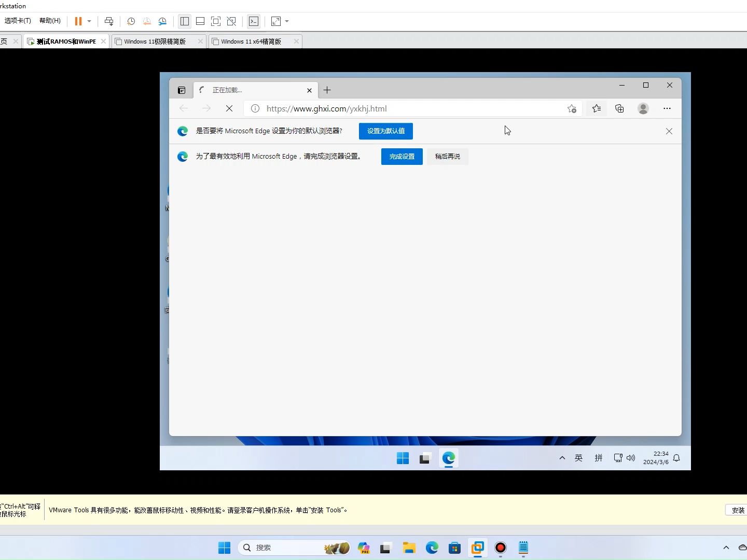Dismiss the default browser prompt
The image size is (747, 560).
click(x=669, y=131)
